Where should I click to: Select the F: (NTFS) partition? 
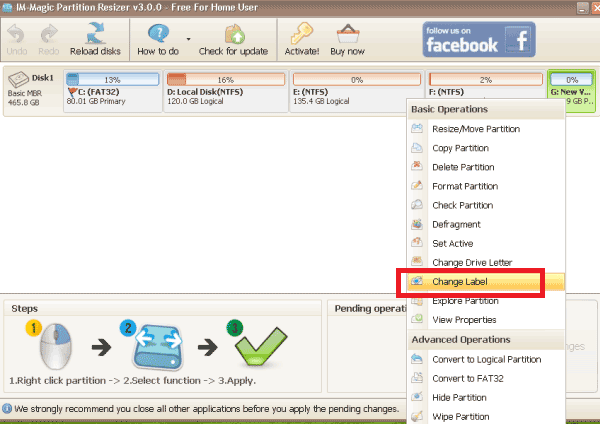(x=485, y=83)
